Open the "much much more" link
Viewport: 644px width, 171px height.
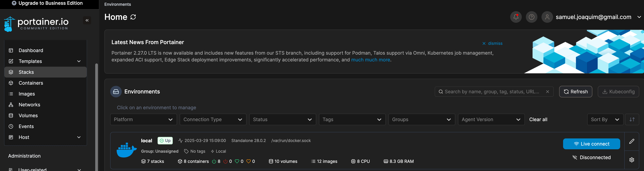(x=370, y=60)
